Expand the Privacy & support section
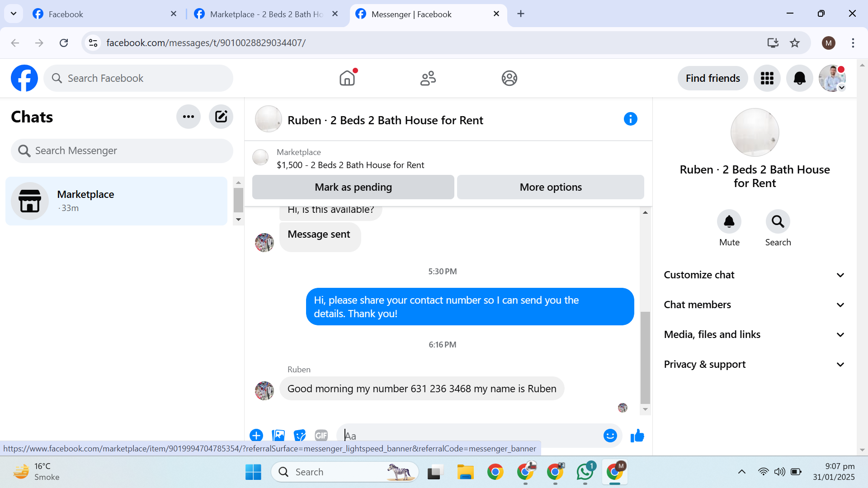 (755, 364)
